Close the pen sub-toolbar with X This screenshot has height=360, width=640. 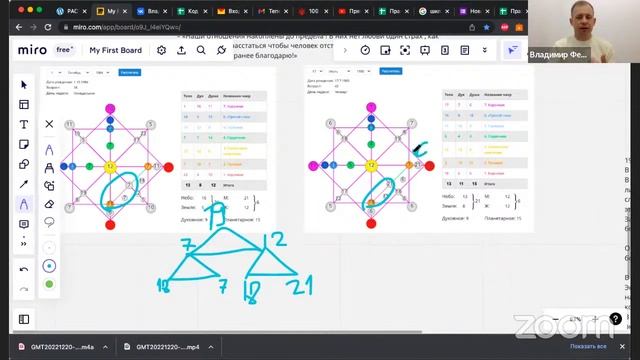coord(49,124)
